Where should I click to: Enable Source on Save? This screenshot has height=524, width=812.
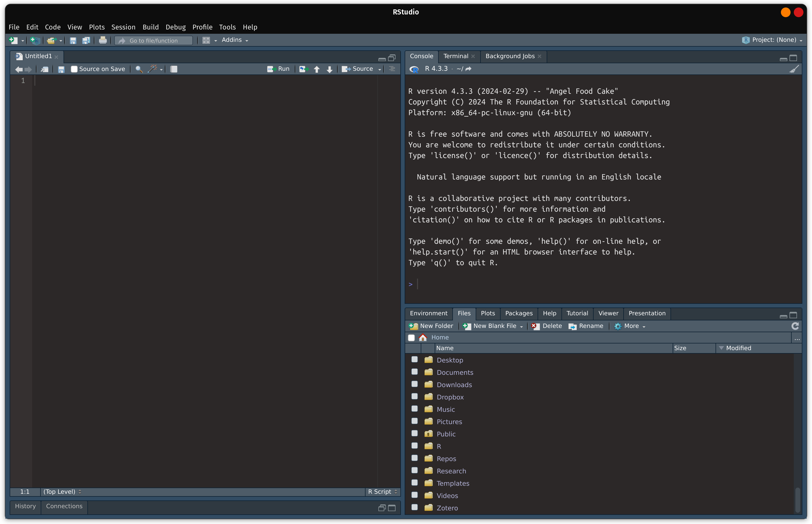pos(74,69)
